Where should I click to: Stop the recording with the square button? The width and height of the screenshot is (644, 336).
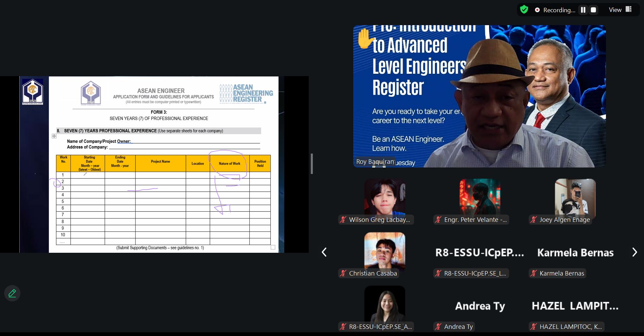(x=593, y=10)
